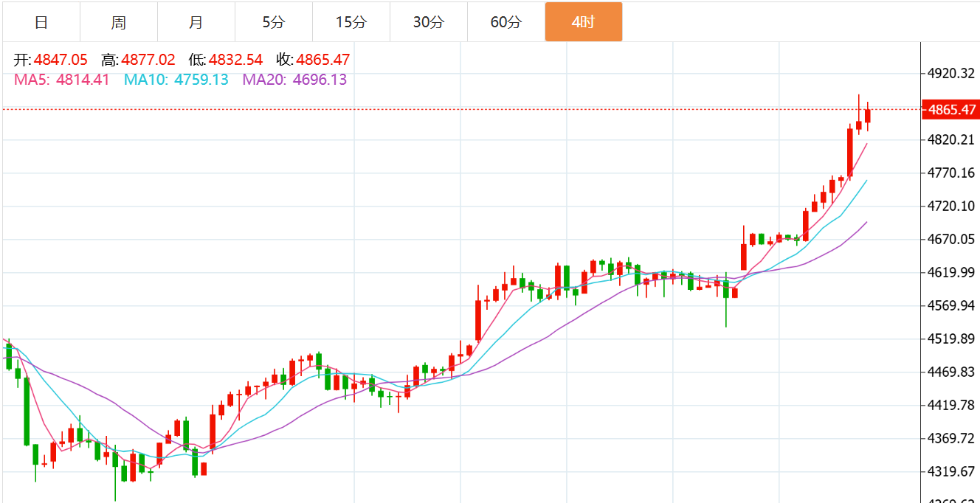Viewport: 980px width, 503px height.
Task: Open the 月 monthly chart tab
Action: (196, 22)
